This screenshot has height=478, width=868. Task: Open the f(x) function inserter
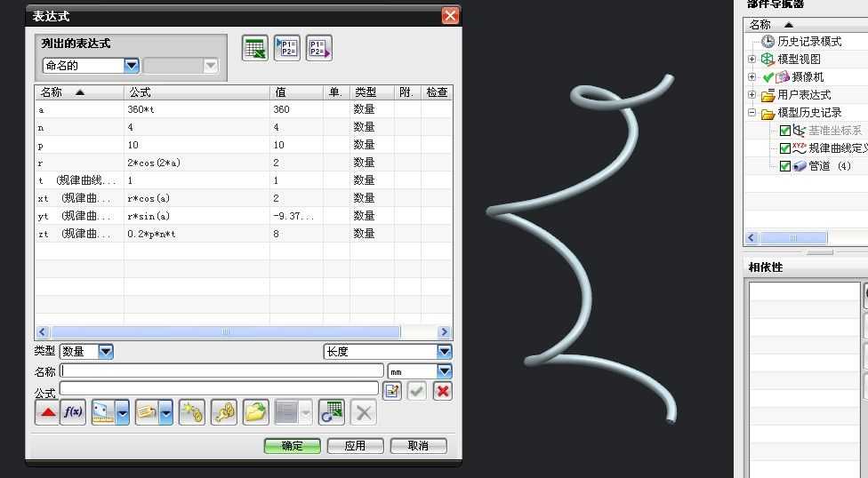tap(73, 412)
